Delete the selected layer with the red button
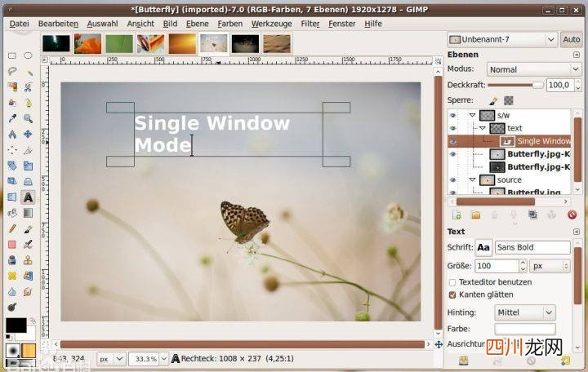This screenshot has height=372, width=588. [572, 215]
